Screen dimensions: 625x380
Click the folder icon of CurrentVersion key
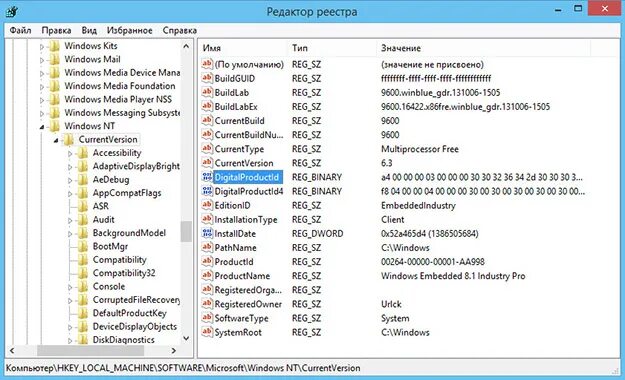click(x=69, y=140)
